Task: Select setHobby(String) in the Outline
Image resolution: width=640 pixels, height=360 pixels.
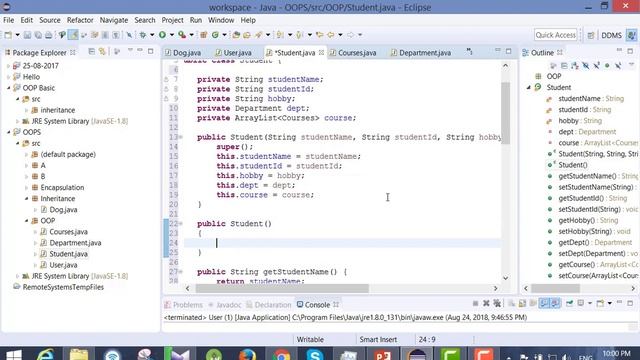Action: pos(585,231)
